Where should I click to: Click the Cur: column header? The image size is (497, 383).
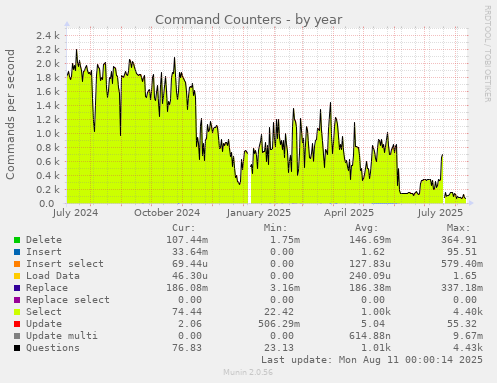(184, 228)
